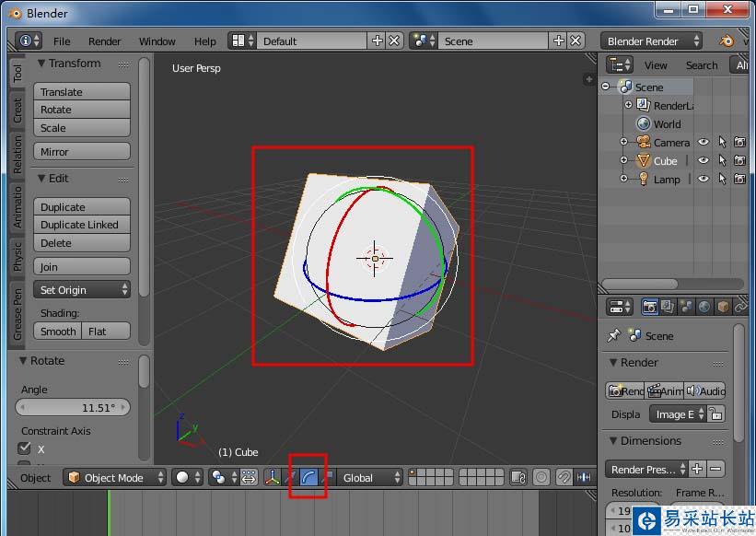Open the Render Presets dropdown
Image resolution: width=756 pixels, height=536 pixels.
[x=646, y=469]
